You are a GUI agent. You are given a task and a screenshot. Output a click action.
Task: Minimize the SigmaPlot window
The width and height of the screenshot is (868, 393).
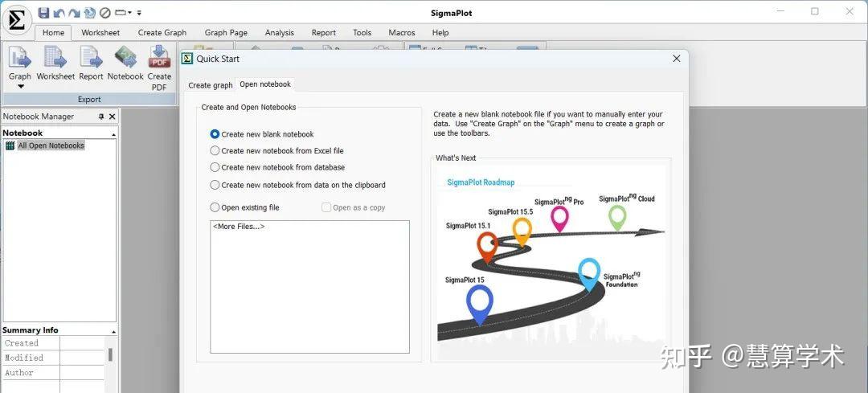(x=780, y=11)
